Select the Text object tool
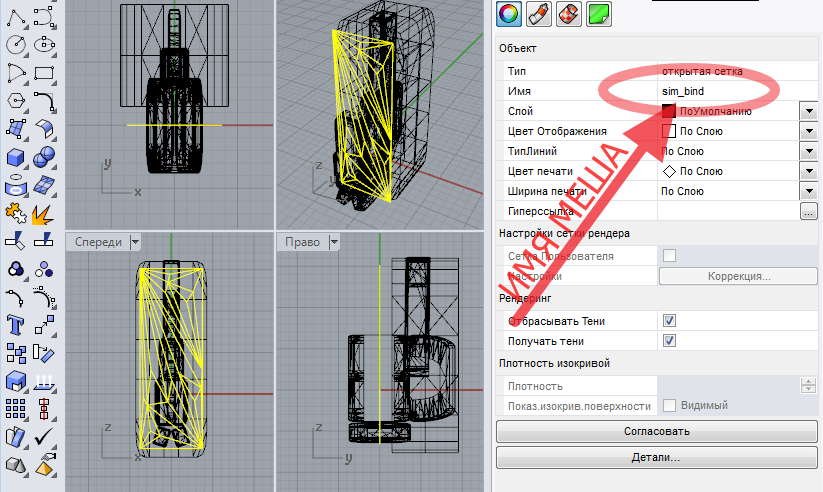This screenshot has width=823, height=492. click(16, 324)
